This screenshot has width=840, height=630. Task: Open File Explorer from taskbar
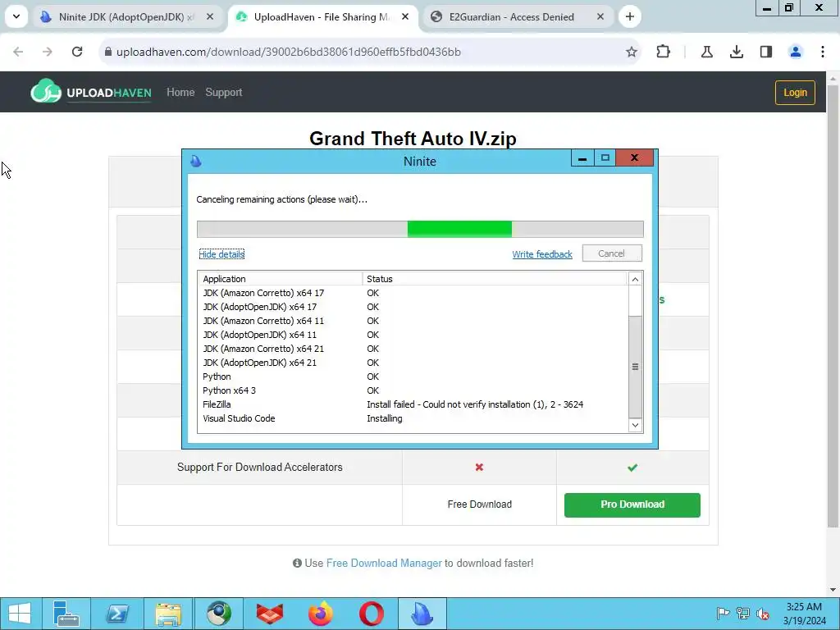click(x=167, y=614)
